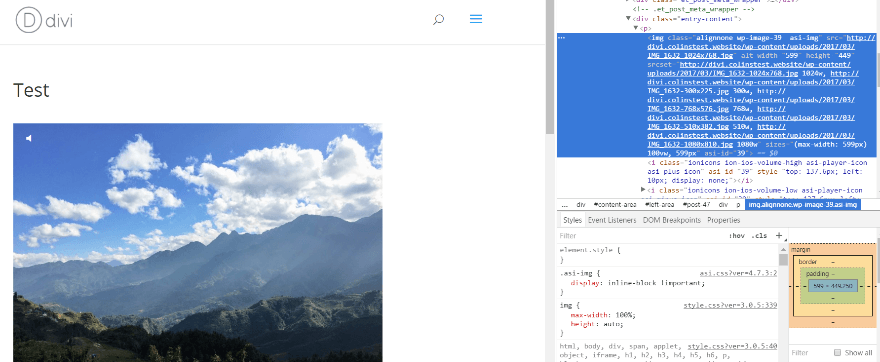Screen dimensions: 880x362
Task: Open style.css?ver=3.0.5:40 source link
Action: (732, 347)
